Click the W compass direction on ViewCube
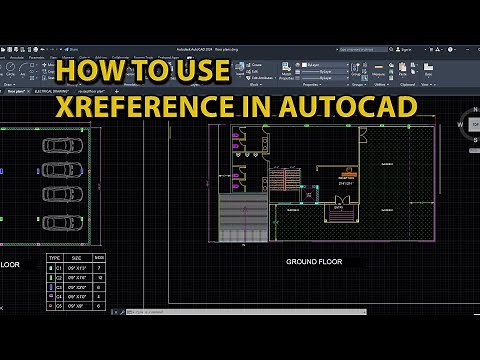Image resolution: width=480 pixels, height=360 pixels. tap(460, 124)
